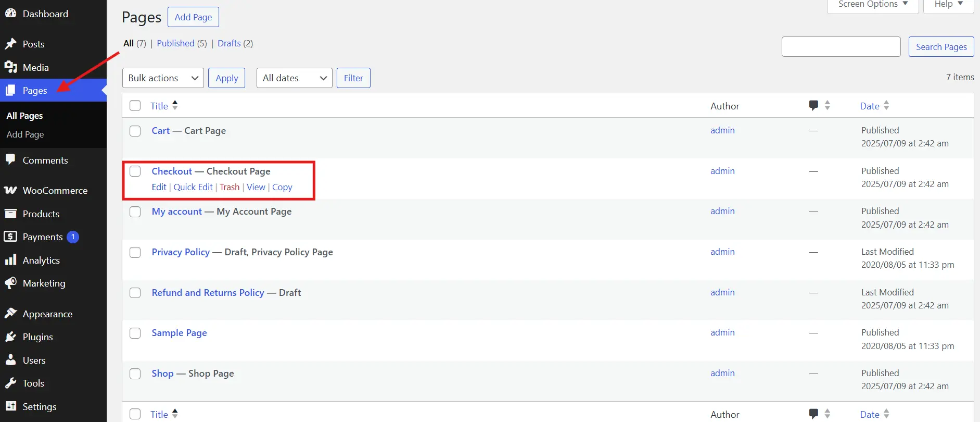
Task: Click View link under Checkout
Action: [256, 187]
